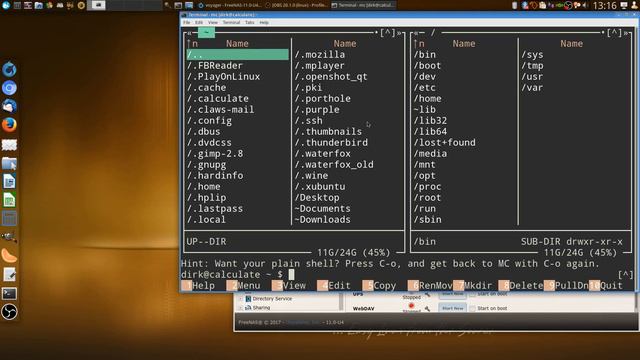Click the 9PullDn function key button

566,285
